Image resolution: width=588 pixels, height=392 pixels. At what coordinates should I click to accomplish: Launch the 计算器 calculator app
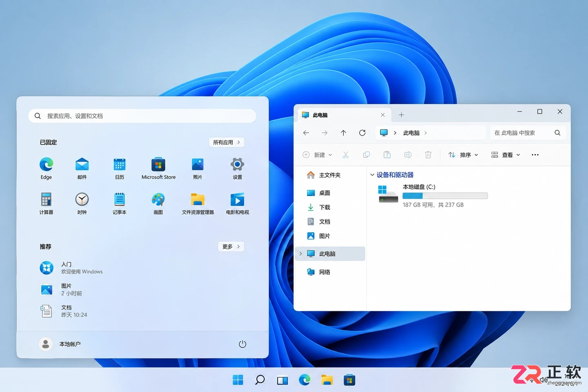[x=46, y=203]
